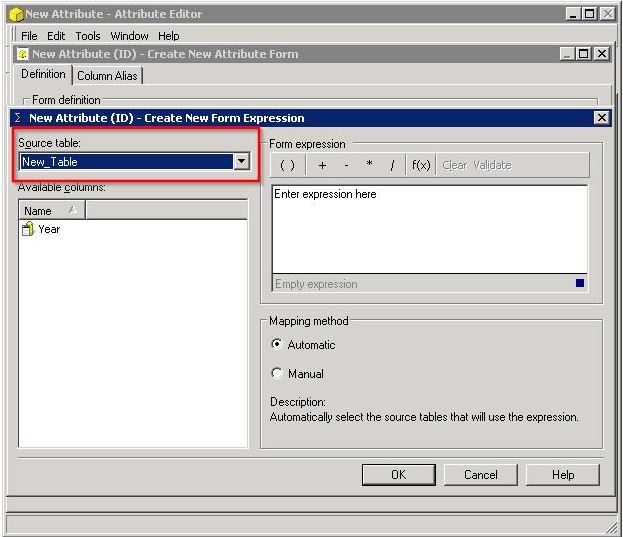This screenshot has height=537, width=623.
Task: Close the Create New Attribute Form window
Action: (602, 53)
